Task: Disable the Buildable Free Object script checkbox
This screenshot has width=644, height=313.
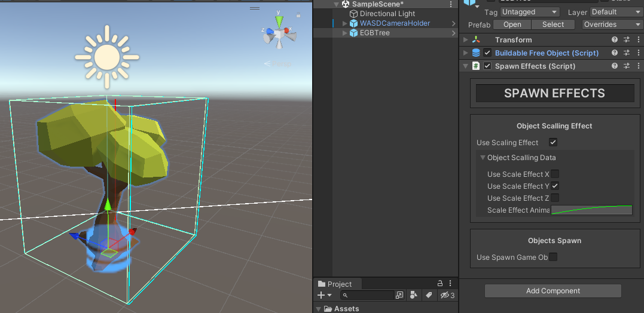Action: (487, 53)
